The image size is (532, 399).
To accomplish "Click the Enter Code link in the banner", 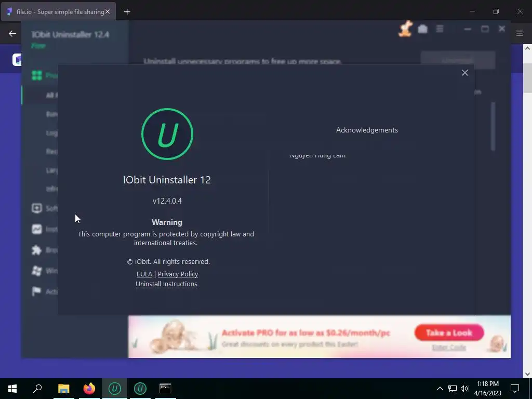I will [449, 348].
